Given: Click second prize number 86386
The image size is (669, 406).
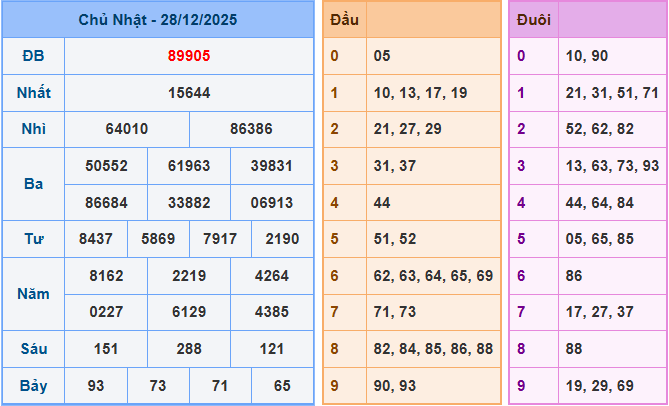Looking at the screenshot, I should pos(251,129).
